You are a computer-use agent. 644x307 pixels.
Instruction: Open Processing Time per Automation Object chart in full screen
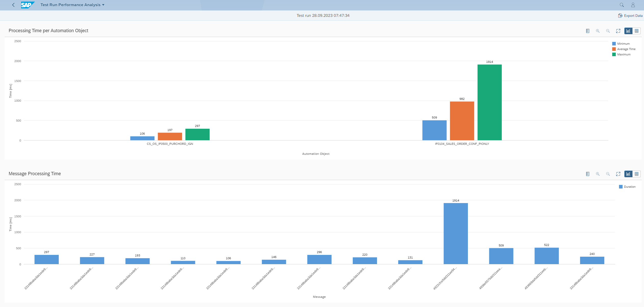tap(618, 31)
